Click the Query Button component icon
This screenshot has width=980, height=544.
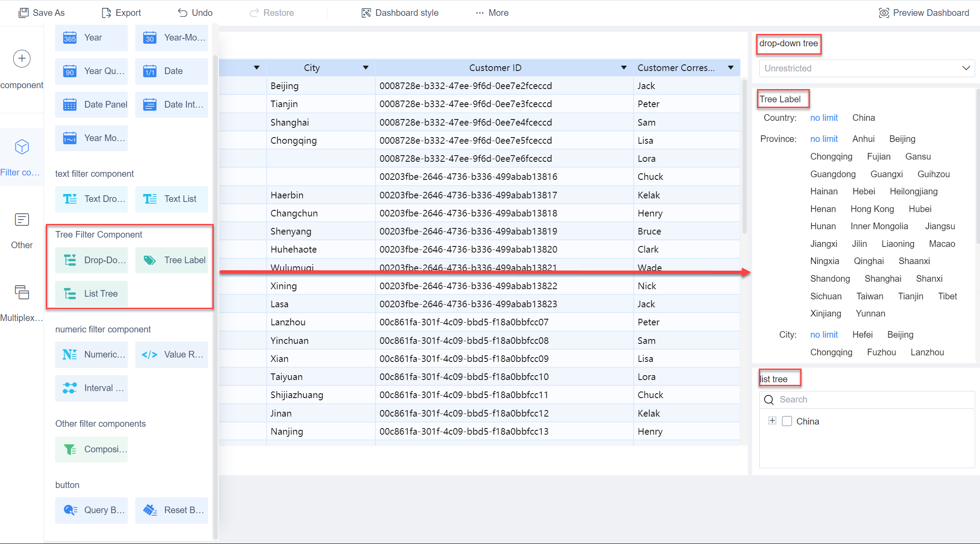70,510
